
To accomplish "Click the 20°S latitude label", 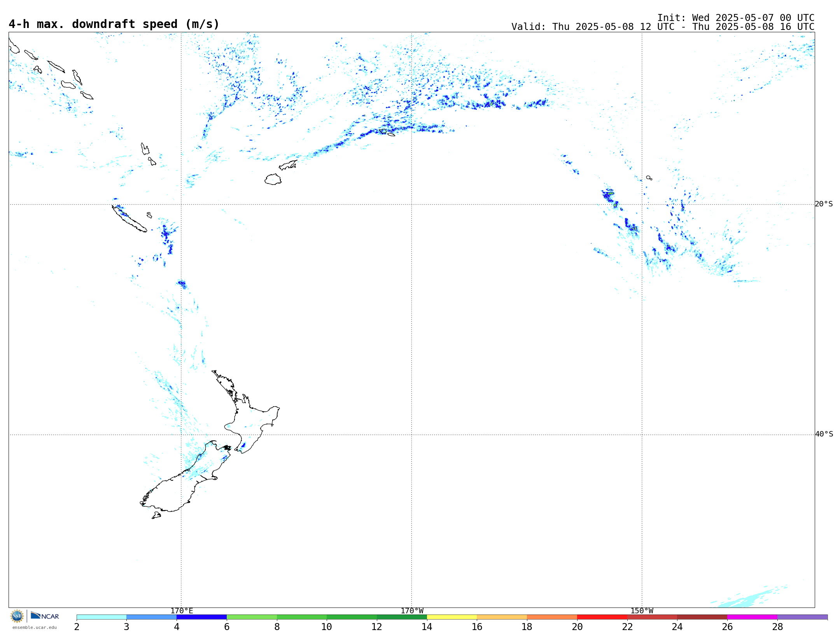I will (x=824, y=204).
